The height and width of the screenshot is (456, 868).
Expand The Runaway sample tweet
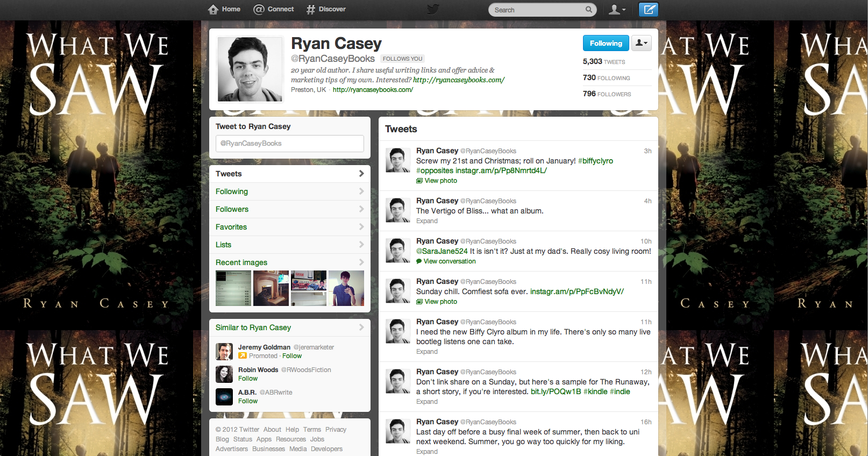coord(427,402)
